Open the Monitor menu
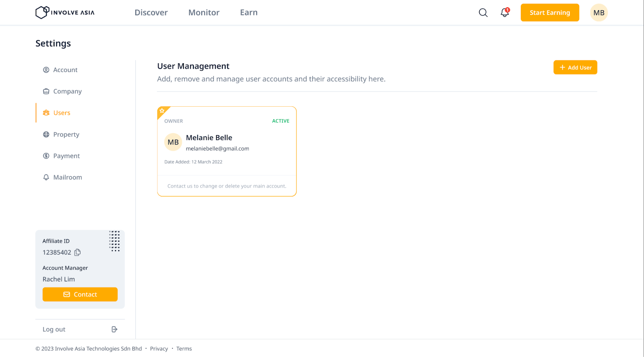Viewport: 644px width, 357px height. coord(204,12)
